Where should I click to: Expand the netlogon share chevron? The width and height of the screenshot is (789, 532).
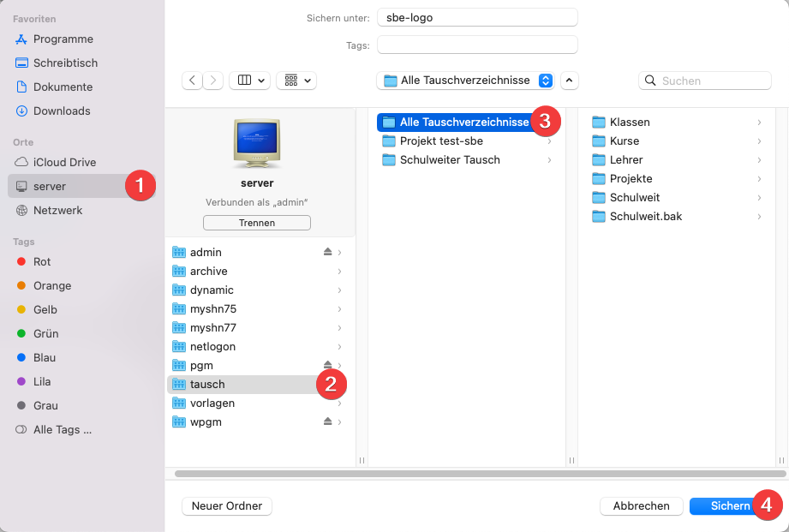[x=339, y=347]
